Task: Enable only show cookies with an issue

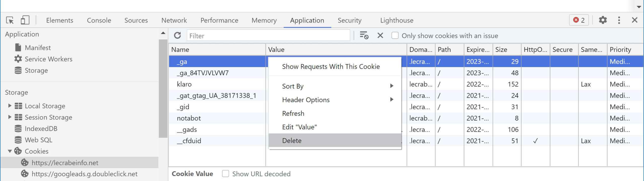Action: tap(395, 35)
